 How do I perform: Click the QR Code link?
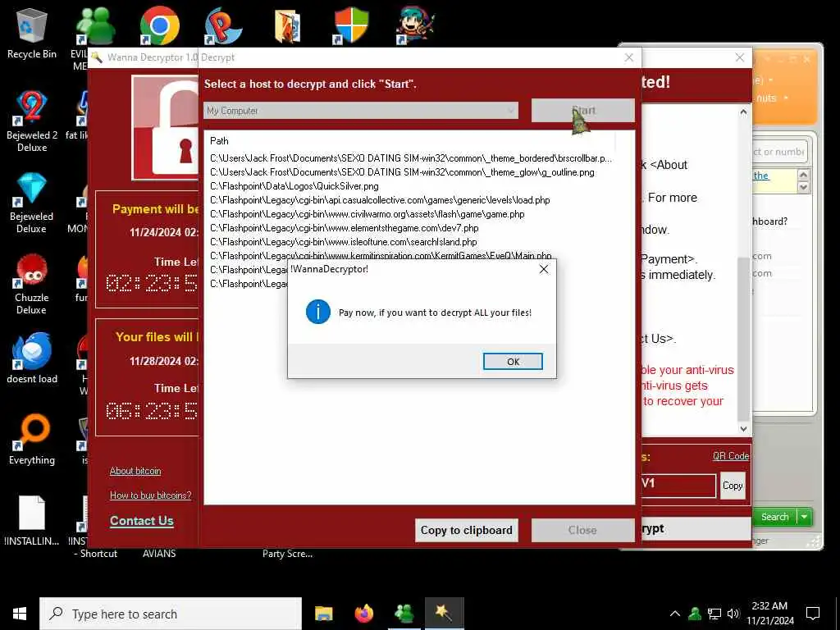(731, 456)
